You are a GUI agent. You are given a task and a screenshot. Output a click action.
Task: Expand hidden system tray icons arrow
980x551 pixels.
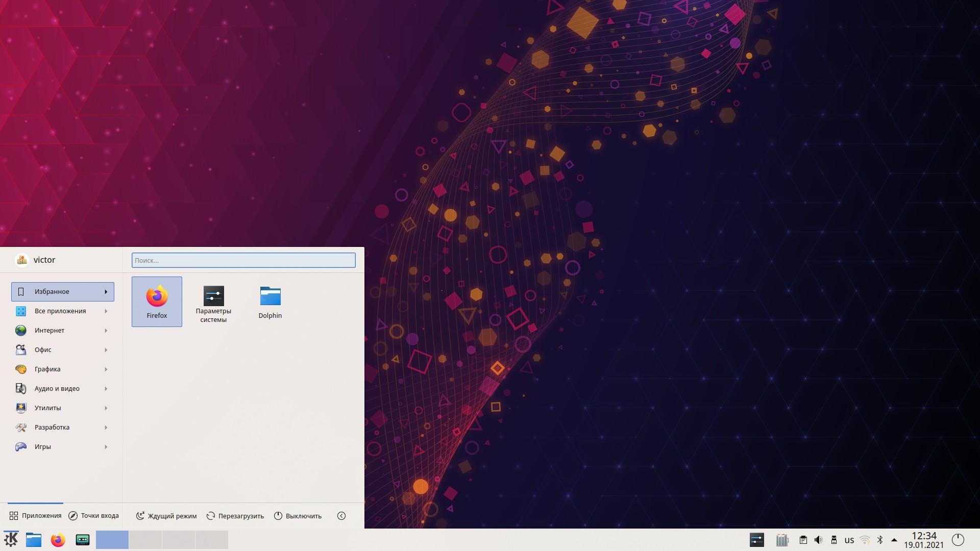[894, 540]
